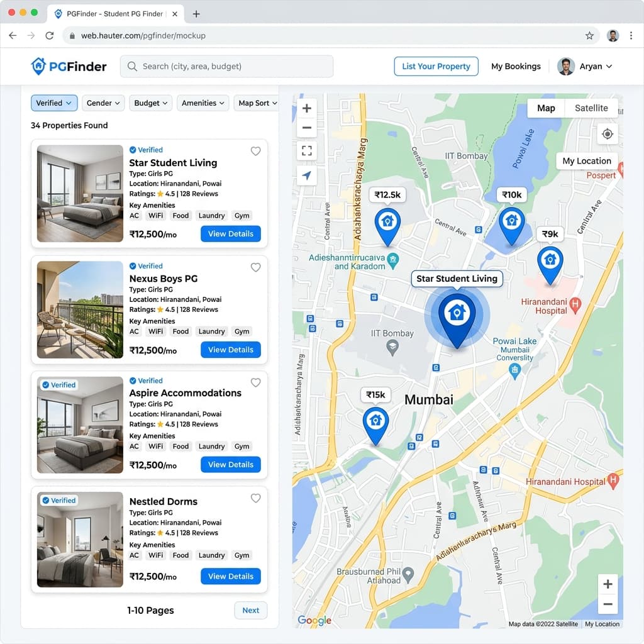
Task: Close the PGFinder browser tab
Action: point(175,14)
